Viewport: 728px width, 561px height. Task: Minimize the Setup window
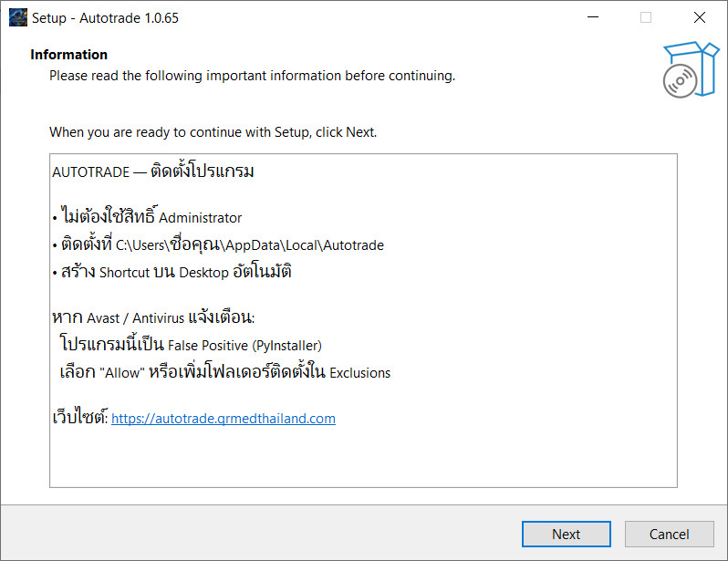coord(593,17)
